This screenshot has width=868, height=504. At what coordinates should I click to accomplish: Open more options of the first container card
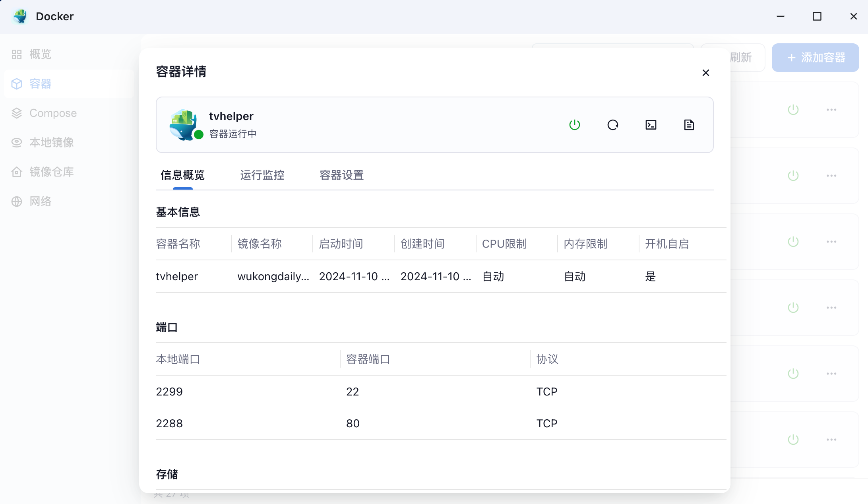(x=831, y=110)
